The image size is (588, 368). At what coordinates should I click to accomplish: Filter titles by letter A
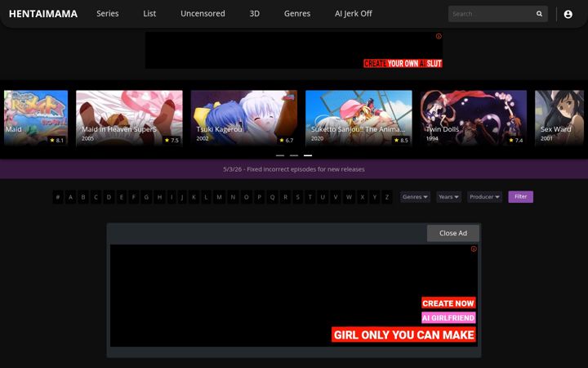point(70,197)
